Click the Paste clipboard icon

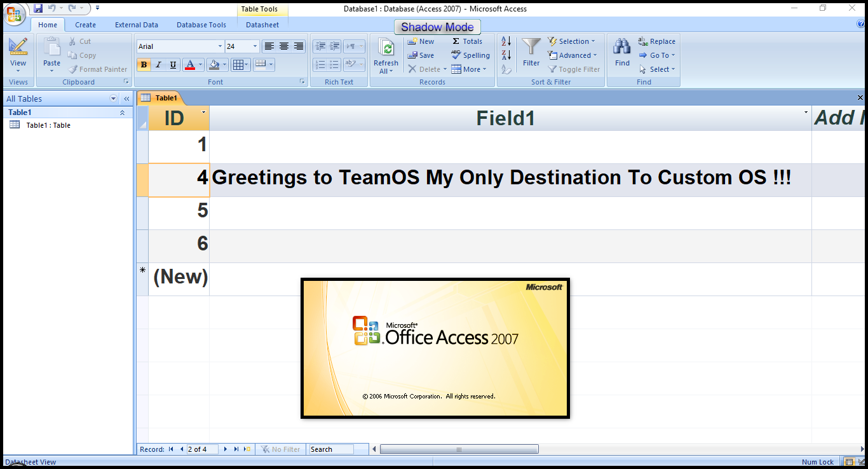pyautogui.click(x=52, y=48)
